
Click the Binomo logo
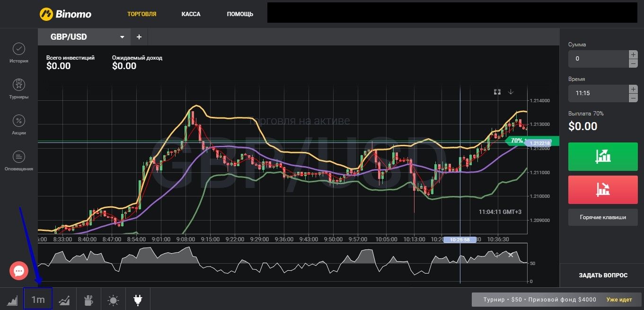click(x=65, y=14)
